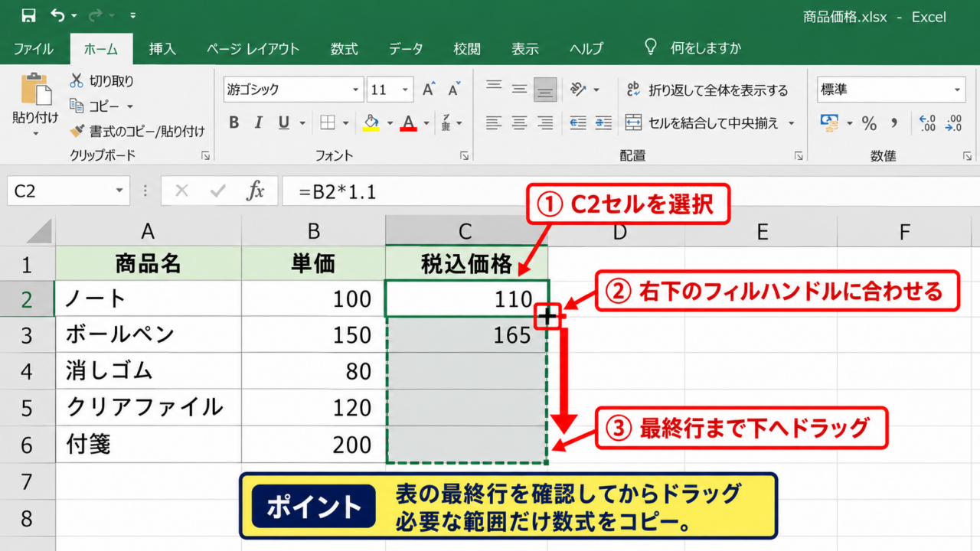Toggle wrap text to show all content

click(x=707, y=90)
